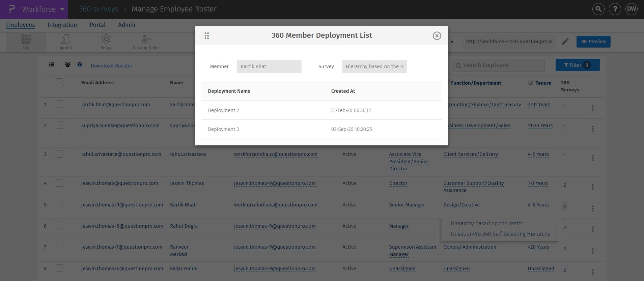Screen dimensions: 644x281
Task: Check the box for kartik.bhat@questionpro.com
Action: 59,104
